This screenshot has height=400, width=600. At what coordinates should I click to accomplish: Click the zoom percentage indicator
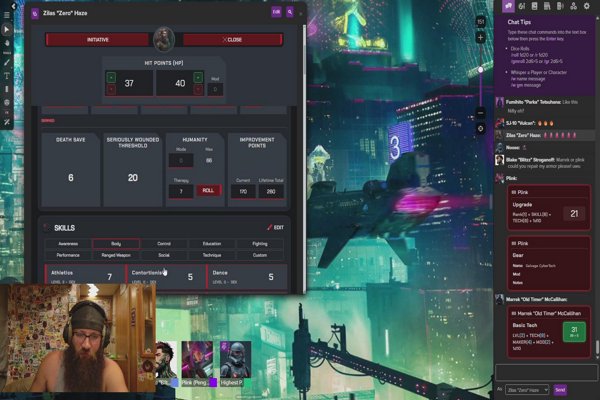tap(481, 22)
